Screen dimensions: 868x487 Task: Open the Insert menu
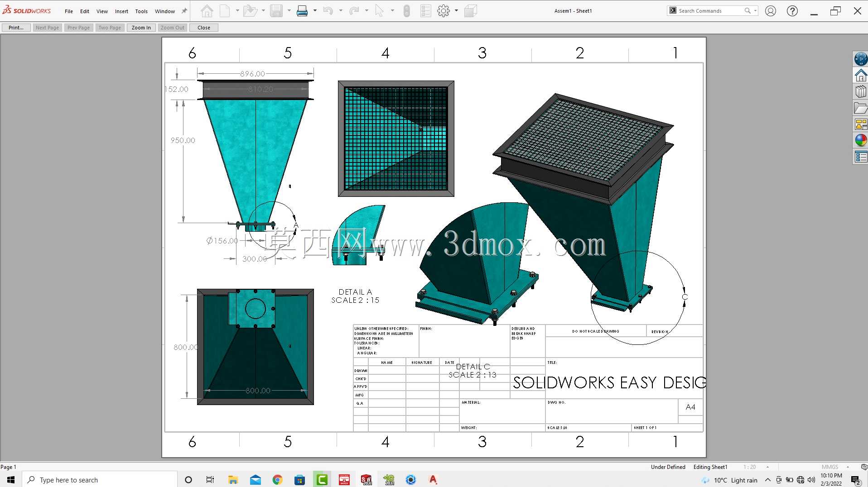pyautogui.click(x=121, y=11)
